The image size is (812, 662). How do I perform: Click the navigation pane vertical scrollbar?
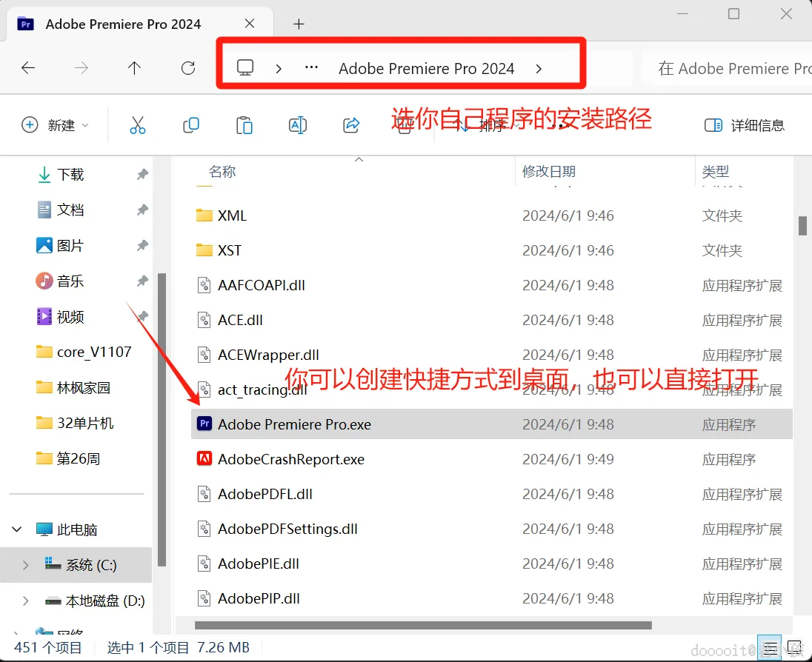(x=162, y=419)
